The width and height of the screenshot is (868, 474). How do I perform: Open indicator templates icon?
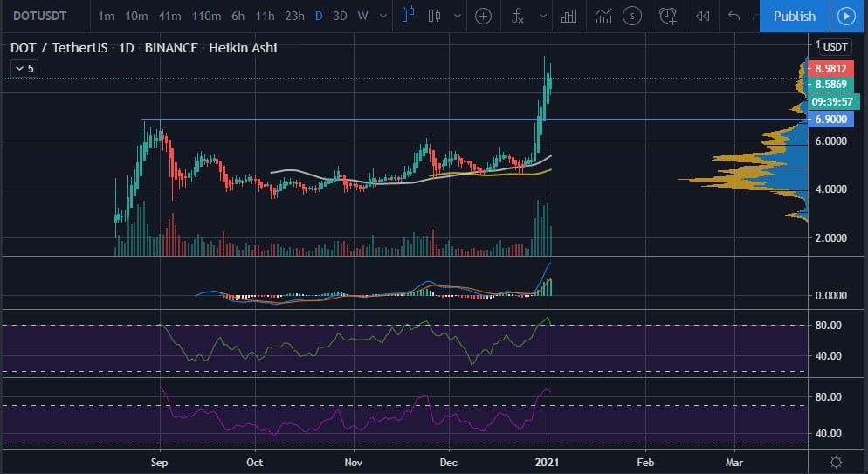[x=604, y=16]
